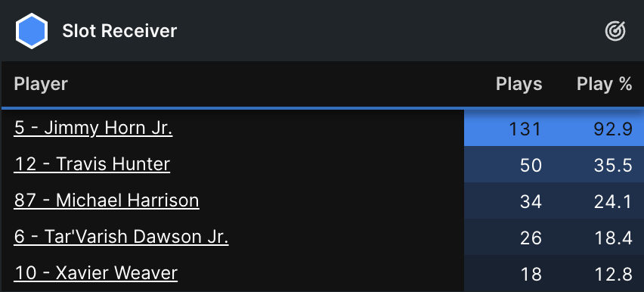The width and height of the screenshot is (644, 292).
Task: Open Jimmy Horn Jr. player link
Action: click(93, 128)
